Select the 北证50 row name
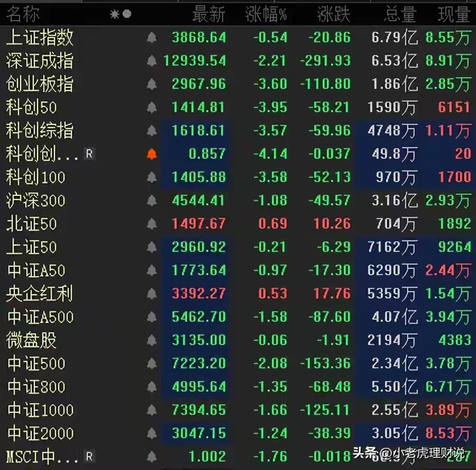Image resolution: width=476 pixels, height=470 pixels. [31, 224]
